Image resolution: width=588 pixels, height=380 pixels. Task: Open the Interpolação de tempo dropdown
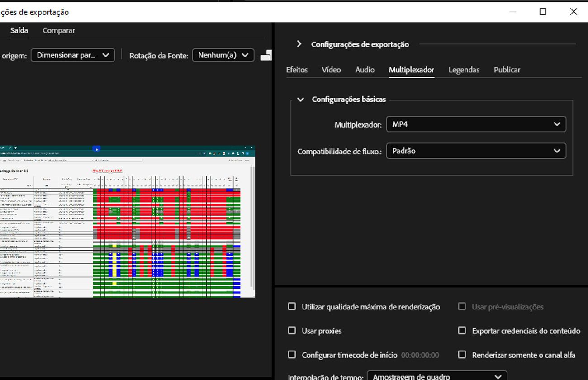click(436, 376)
